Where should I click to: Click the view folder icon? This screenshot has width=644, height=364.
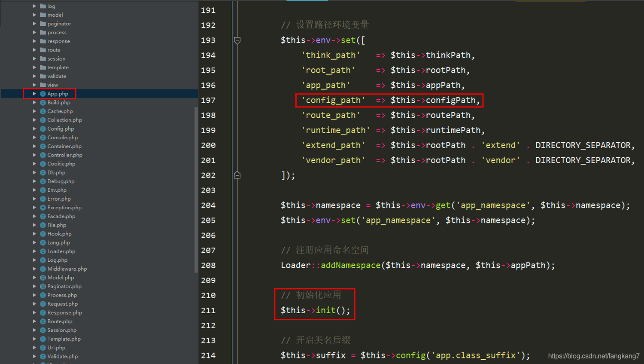[x=43, y=85]
